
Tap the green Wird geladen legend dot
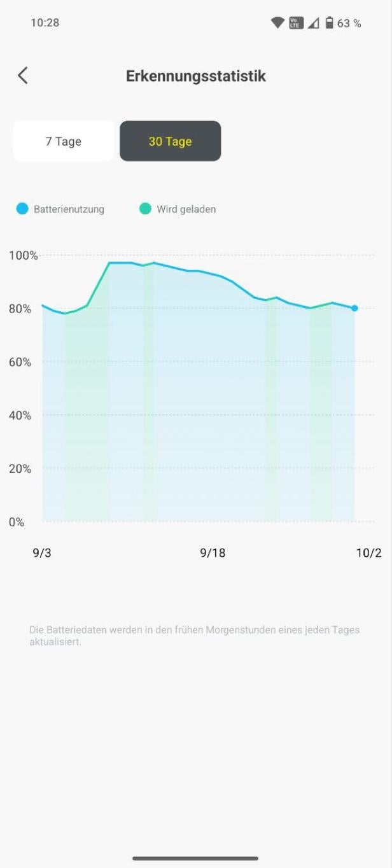point(145,209)
